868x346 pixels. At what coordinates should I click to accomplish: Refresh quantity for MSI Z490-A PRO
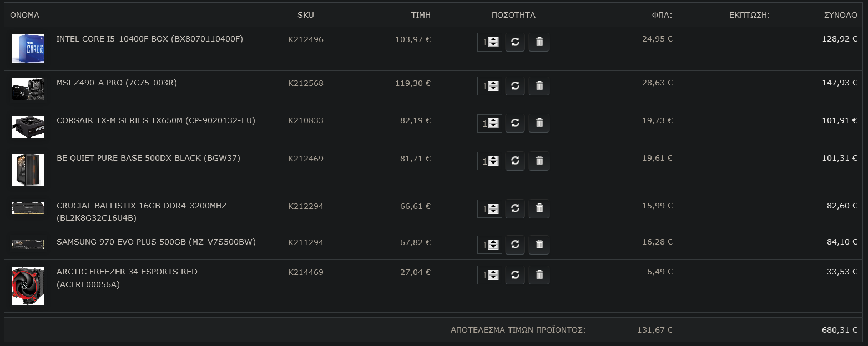coord(515,86)
